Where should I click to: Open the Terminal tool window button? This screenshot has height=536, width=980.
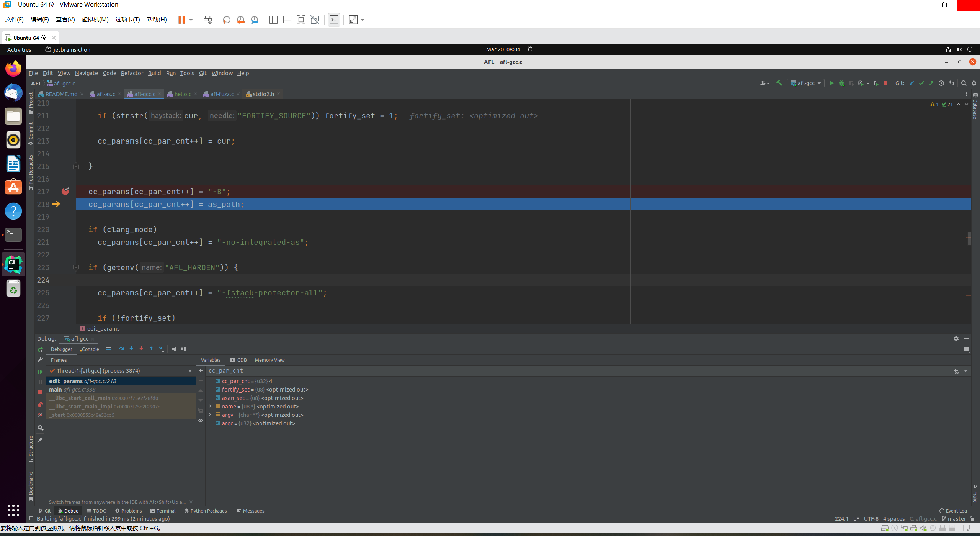point(163,511)
